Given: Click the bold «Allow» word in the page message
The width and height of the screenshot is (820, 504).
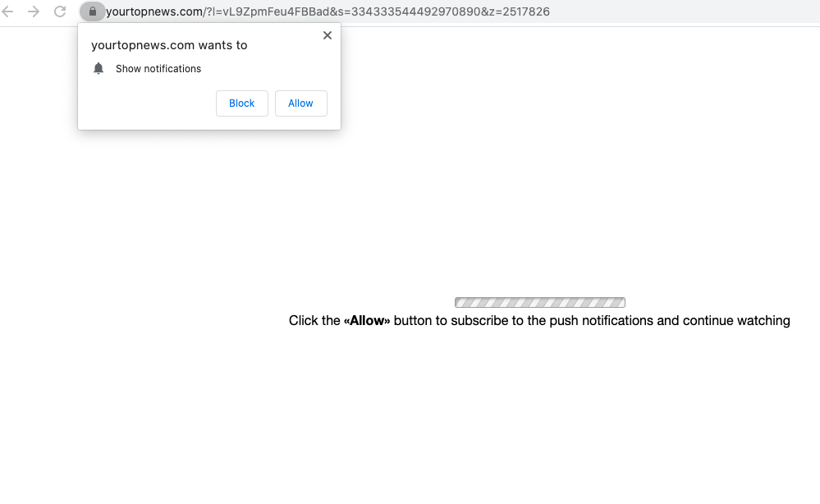Looking at the screenshot, I should point(367,320).
